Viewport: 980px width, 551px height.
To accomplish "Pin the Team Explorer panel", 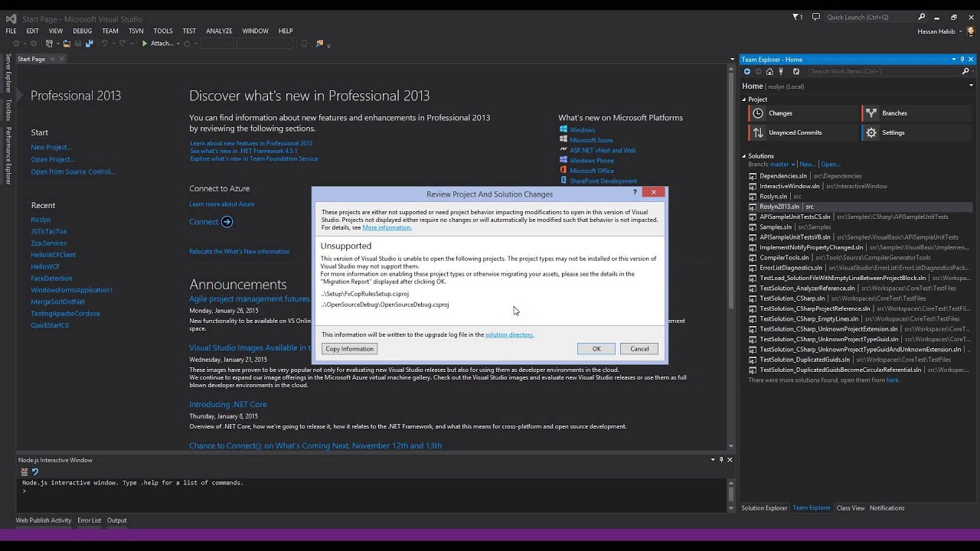I will (x=962, y=59).
